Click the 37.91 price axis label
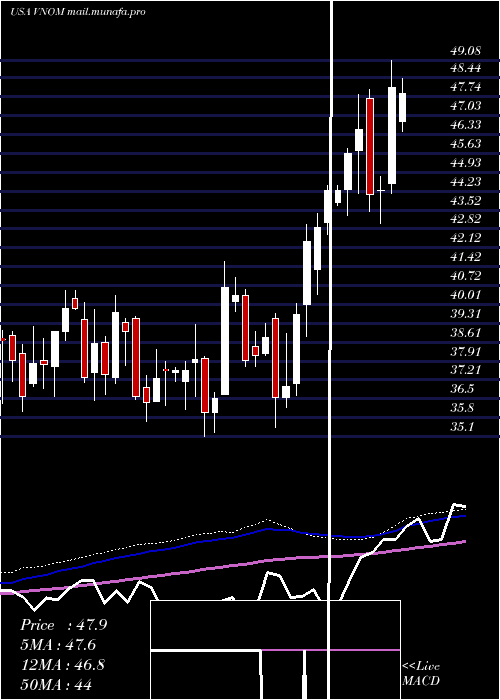This screenshot has width=500, height=700. [x=466, y=352]
